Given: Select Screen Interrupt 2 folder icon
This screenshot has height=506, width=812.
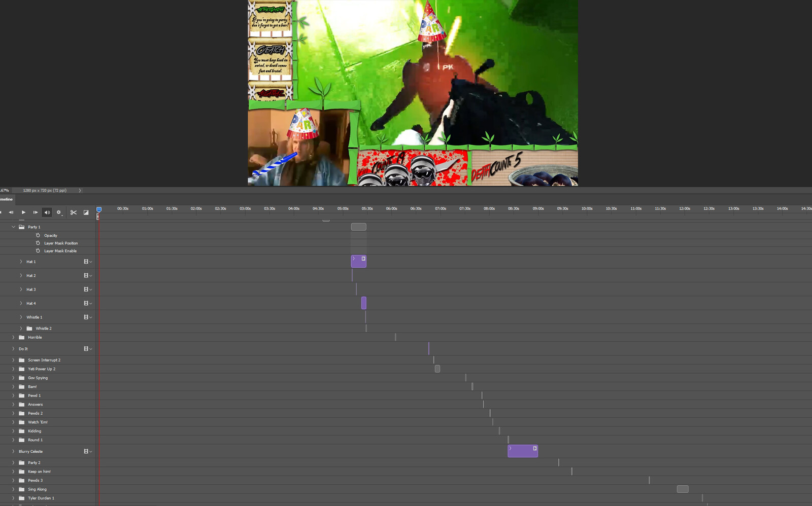Looking at the screenshot, I should coord(22,360).
